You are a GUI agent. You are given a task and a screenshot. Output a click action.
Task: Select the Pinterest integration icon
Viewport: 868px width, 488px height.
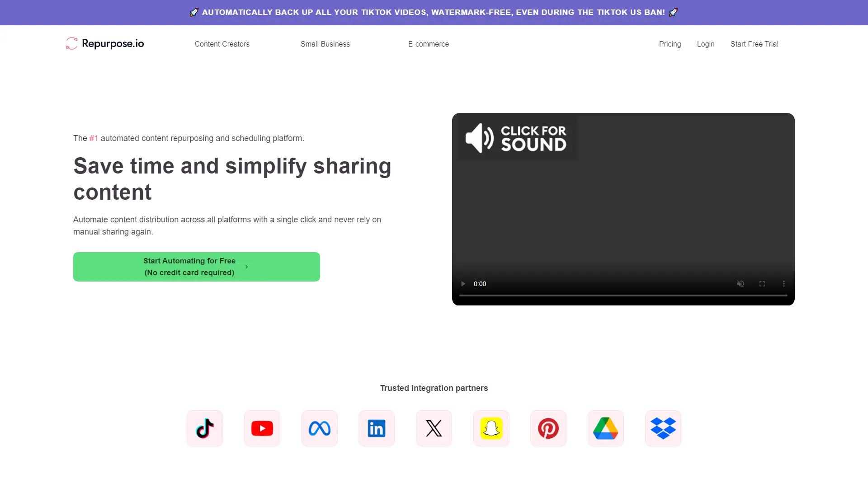click(548, 428)
